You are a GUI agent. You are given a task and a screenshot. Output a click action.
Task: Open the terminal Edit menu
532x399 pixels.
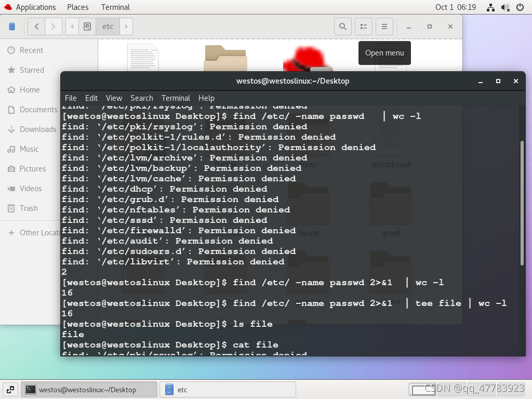point(91,98)
